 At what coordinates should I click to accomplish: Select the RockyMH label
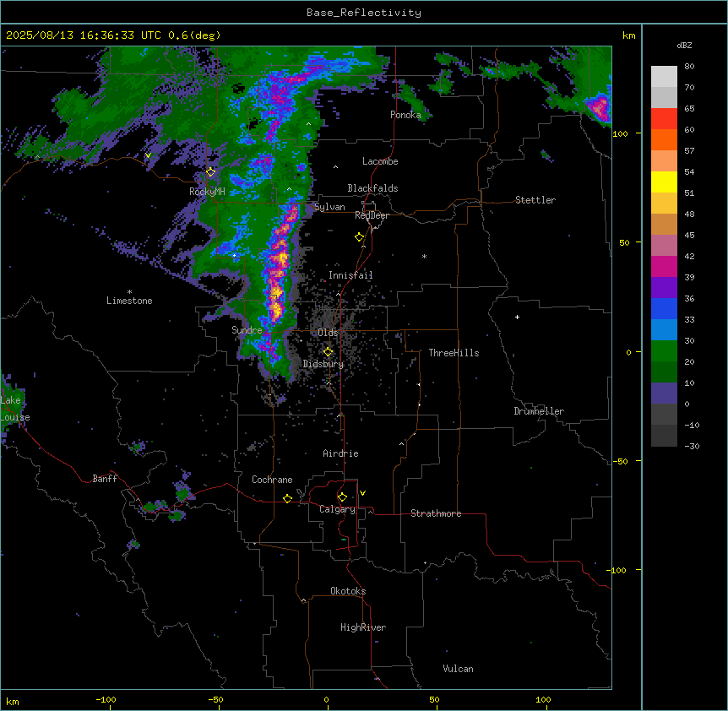pos(207,192)
